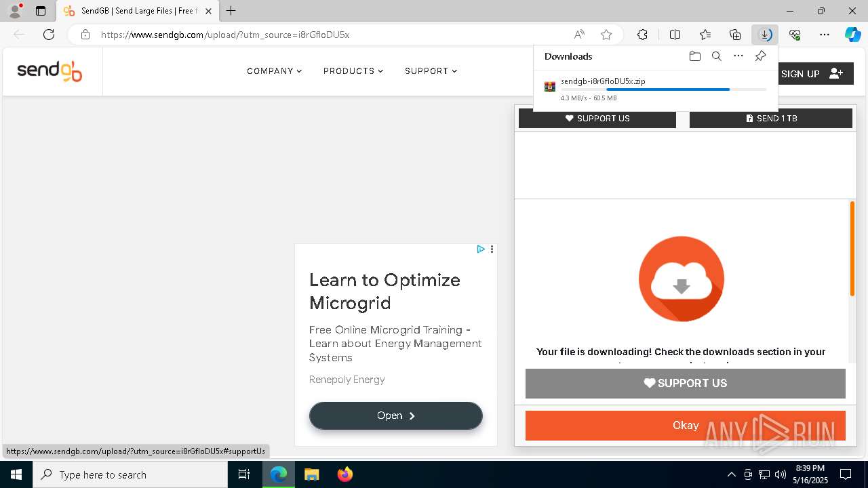This screenshot has width=868, height=488.
Task: Open the Windows Start menu
Action: [16, 474]
